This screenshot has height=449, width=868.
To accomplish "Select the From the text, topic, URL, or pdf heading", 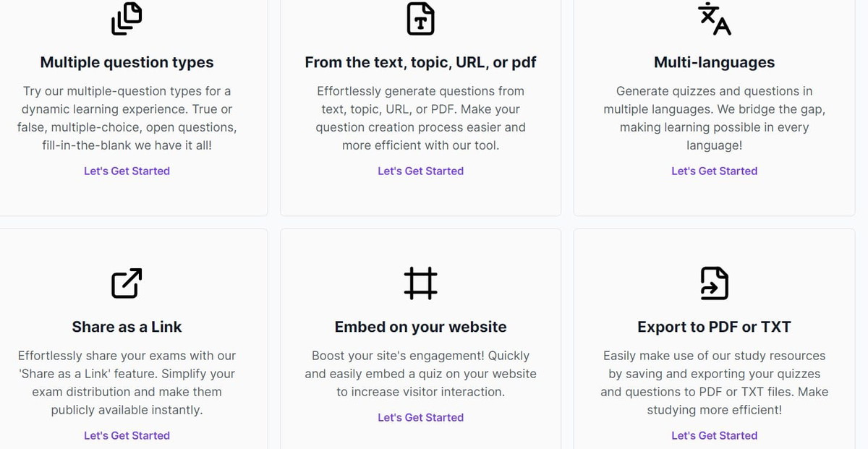I will pyautogui.click(x=420, y=62).
